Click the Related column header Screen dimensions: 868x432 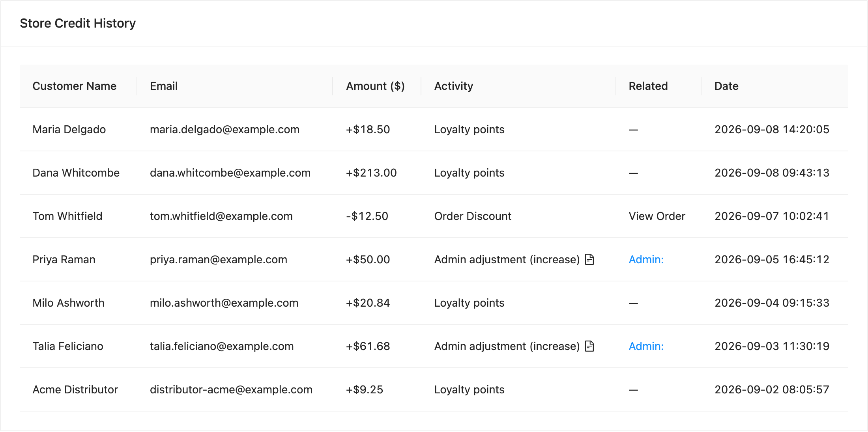tap(648, 86)
